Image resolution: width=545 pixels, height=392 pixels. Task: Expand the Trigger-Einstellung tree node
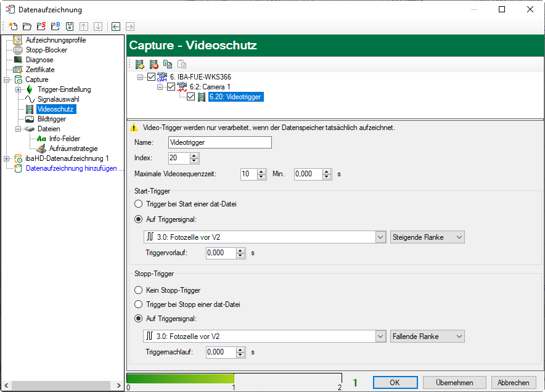click(18, 89)
